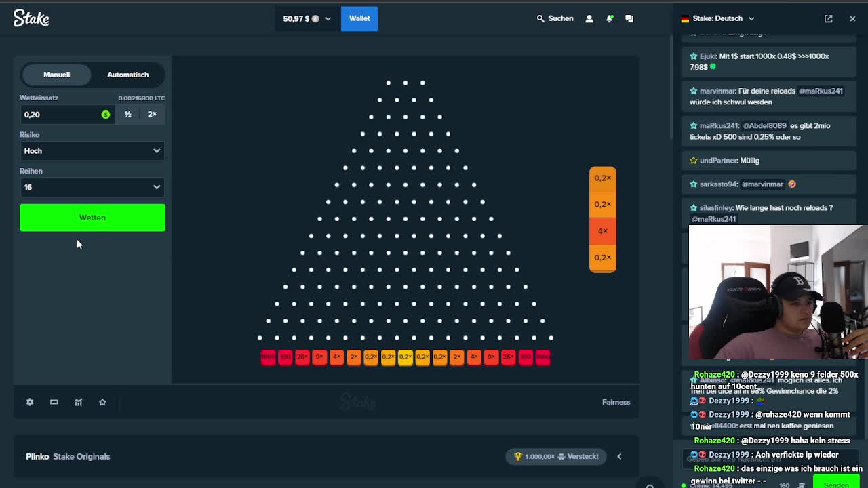The height and width of the screenshot is (488, 868).
Task: Click the webcam stream overlay
Action: (x=778, y=291)
